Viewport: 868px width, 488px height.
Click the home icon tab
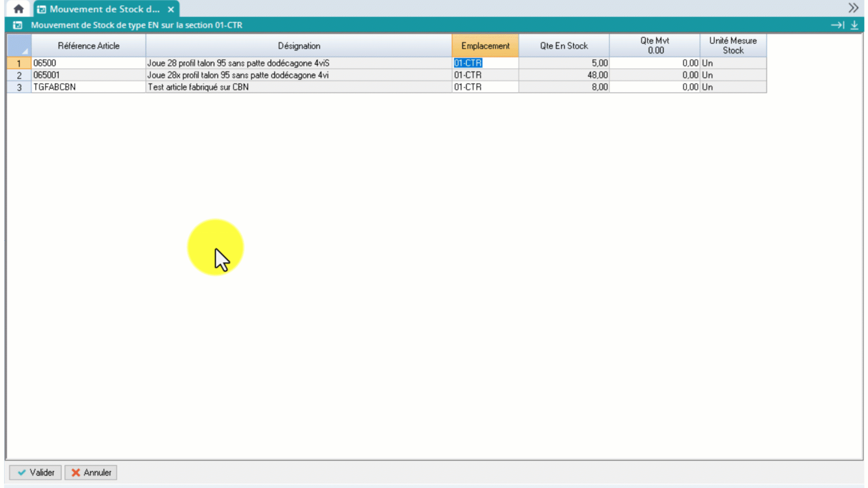pyautogui.click(x=19, y=9)
